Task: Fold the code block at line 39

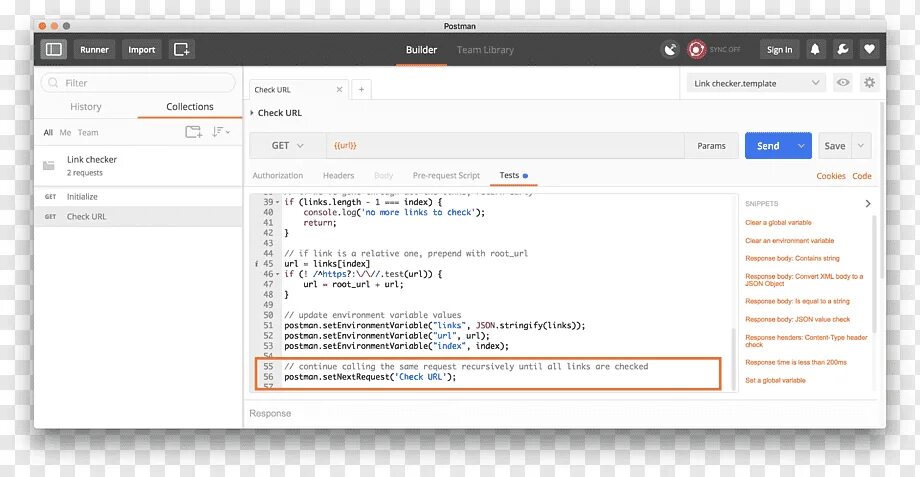Action: pyautogui.click(x=278, y=202)
